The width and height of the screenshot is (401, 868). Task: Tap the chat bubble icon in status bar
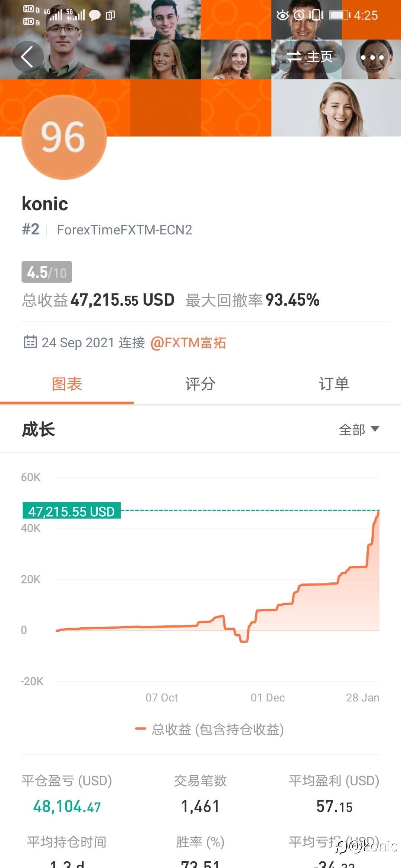(x=95, y=15)
